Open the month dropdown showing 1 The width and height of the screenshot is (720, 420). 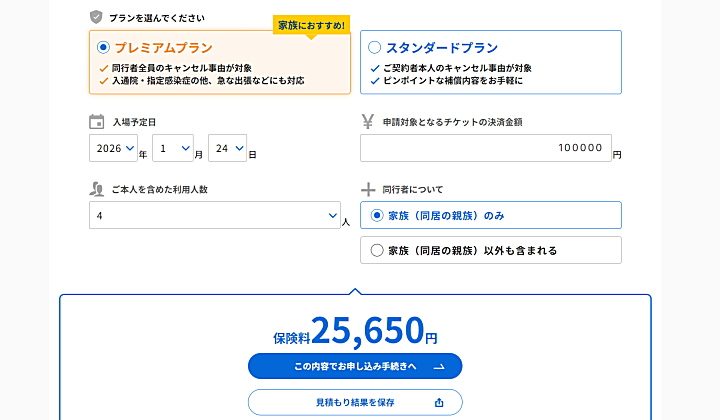172,149
